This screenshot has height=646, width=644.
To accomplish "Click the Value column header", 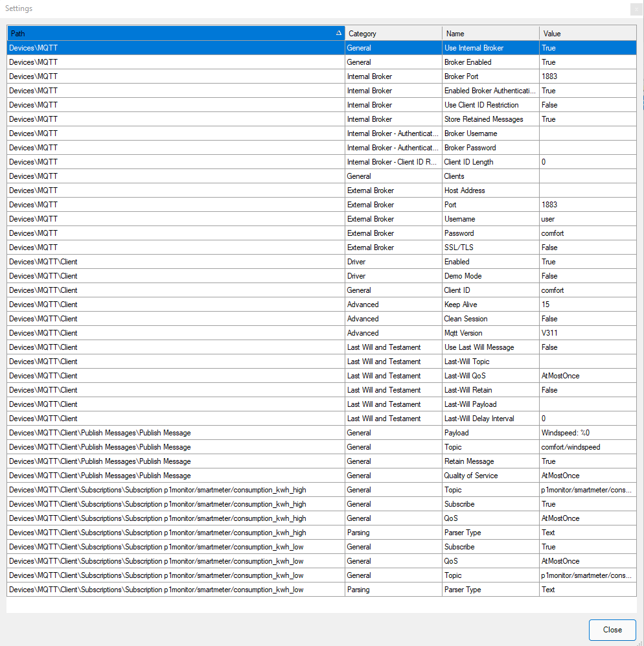I will click(588, 33).
